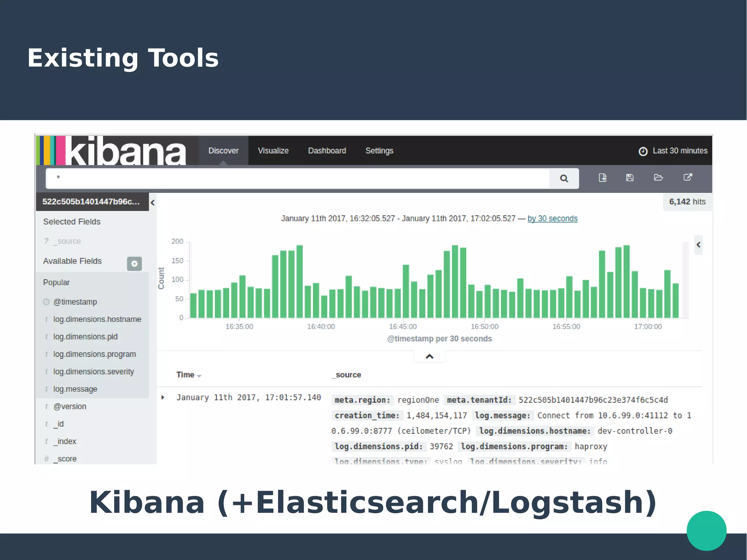The height and width of the screenshot is (560, 747).
Task: Click the 'by 30 seconds' interval link
Action: (x=552, y=219)
